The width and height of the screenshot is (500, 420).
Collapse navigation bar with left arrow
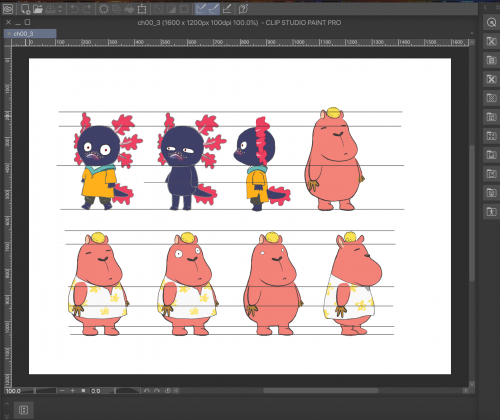pyautogui.click(x=176, y=391)
